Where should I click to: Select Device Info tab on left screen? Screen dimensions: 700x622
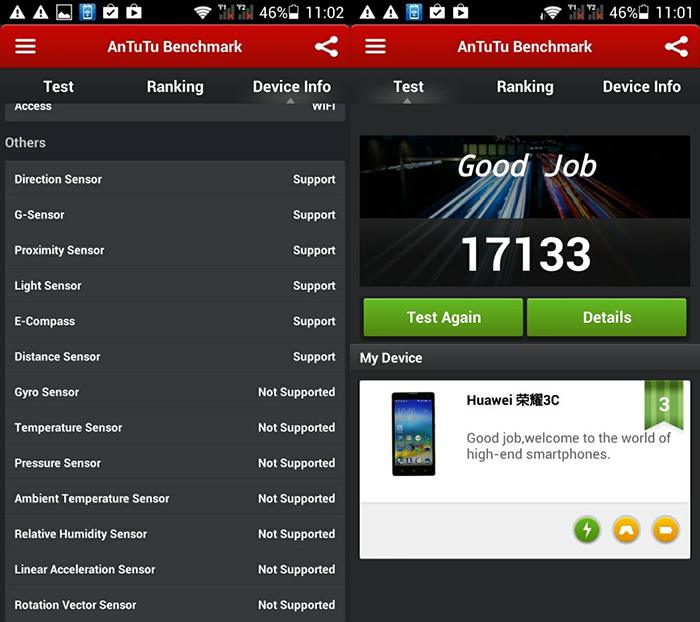pyautogui.click(x=292, y=87)
